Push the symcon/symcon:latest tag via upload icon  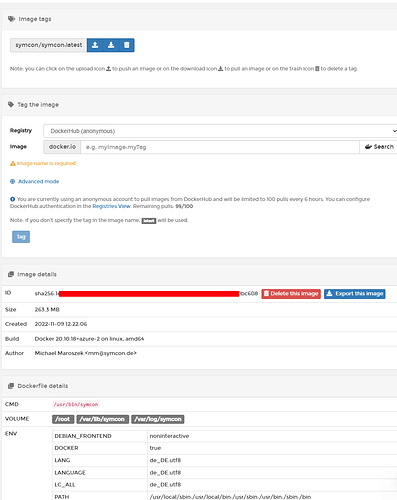point(95,45)
